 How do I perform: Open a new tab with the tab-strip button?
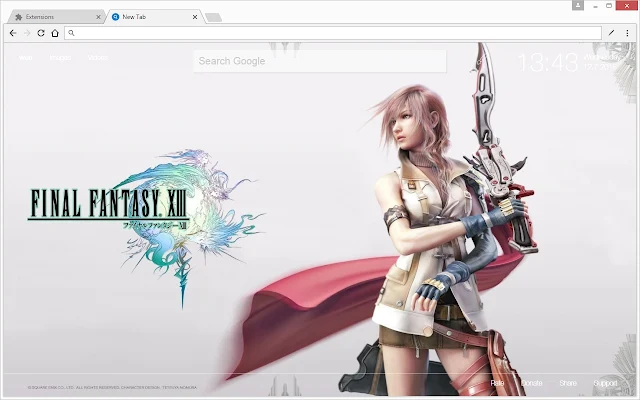(213, 17)
